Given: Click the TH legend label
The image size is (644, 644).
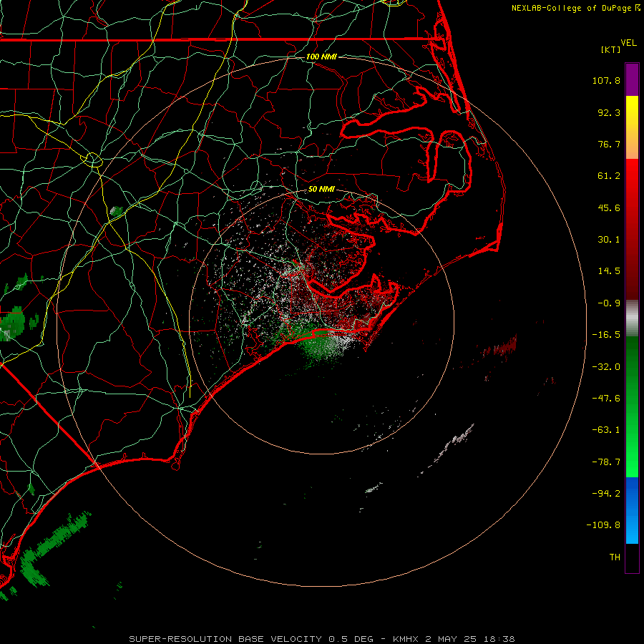Looking at the screenshot, I should [x=615, y=557].
